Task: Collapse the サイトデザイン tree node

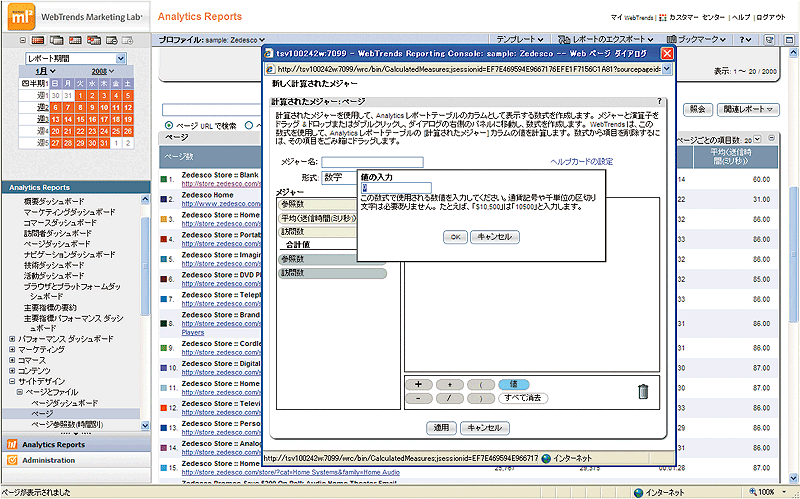Action: click(x=12, y=382)
